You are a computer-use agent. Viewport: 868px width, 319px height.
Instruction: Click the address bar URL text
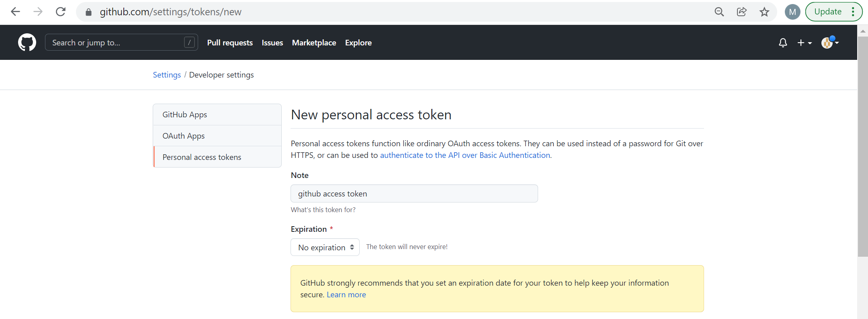170,12
